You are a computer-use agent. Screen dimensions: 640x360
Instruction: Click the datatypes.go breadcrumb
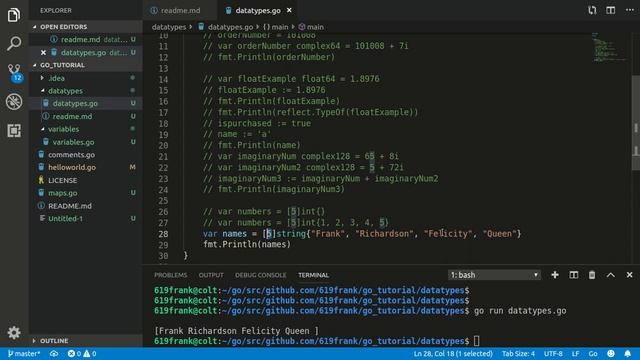[x=226, y=27]
